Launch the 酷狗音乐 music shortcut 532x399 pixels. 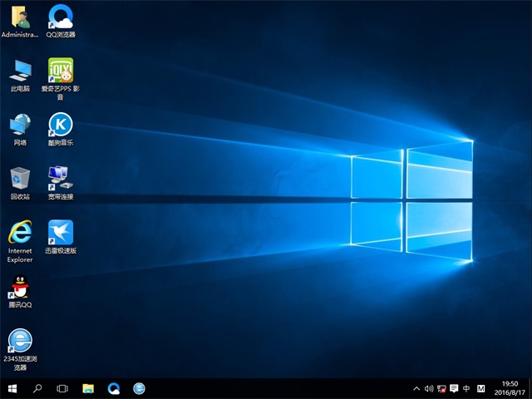pos(60,125)
